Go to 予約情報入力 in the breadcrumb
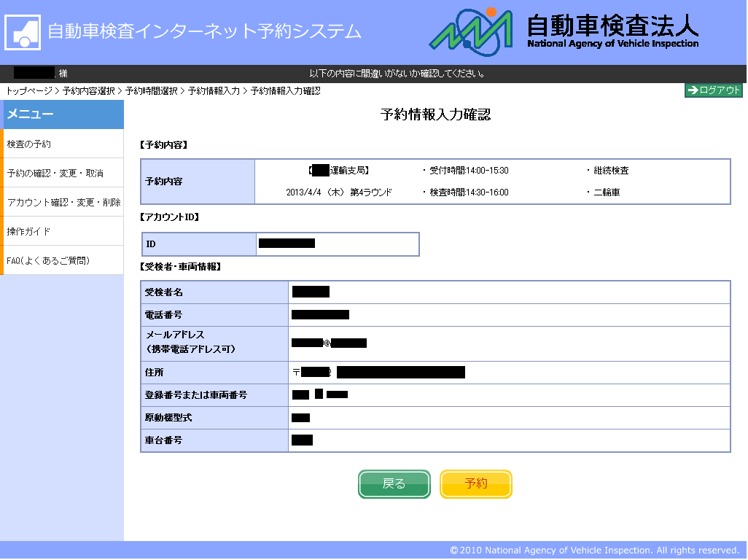Viewport: 748px width, 560px height. (214, 90)
